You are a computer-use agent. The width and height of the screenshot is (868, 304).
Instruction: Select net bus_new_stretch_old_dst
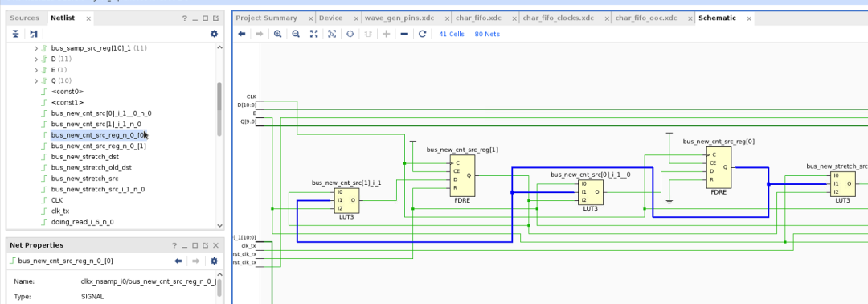click(x=92, y=168)
